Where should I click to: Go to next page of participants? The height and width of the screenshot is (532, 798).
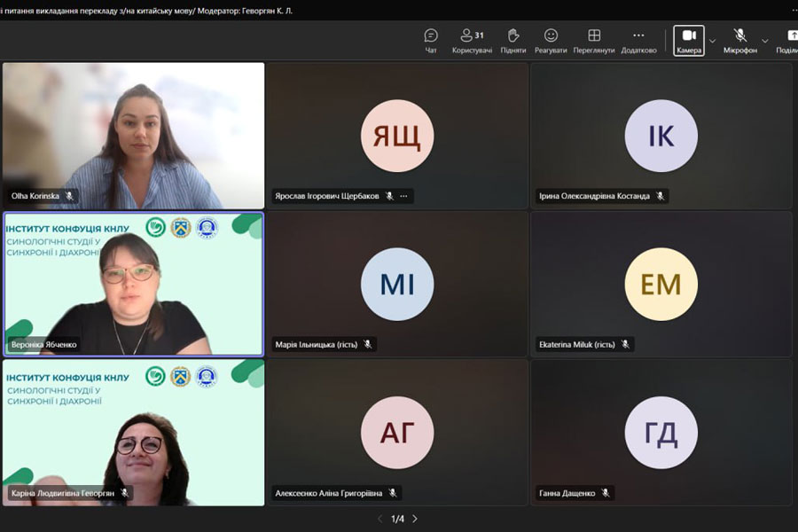pyautogui.click(x=415, y=519)
